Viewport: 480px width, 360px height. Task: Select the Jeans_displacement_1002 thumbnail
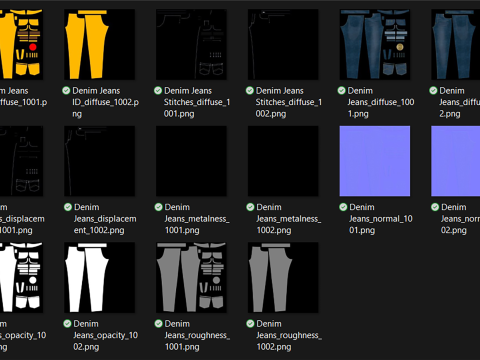click(100, 161)
